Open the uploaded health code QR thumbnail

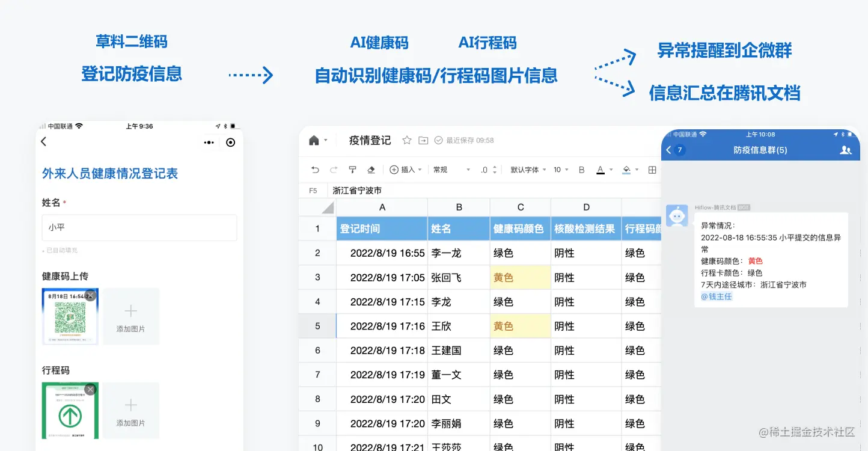tap(70, 317)
